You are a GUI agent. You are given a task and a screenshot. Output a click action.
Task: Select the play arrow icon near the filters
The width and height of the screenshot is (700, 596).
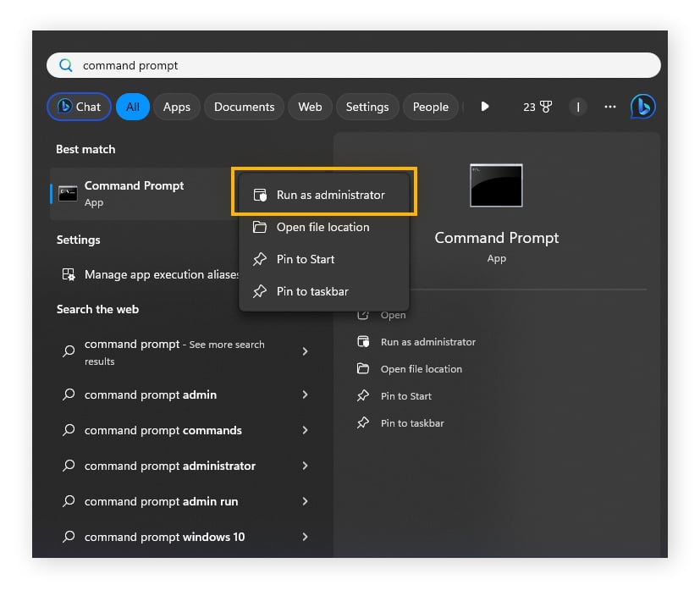click(483, 106)
